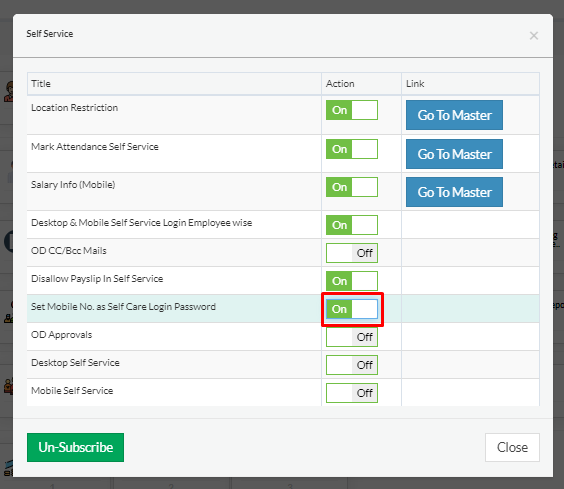Select the OD Approvals row title
This screenshot has height=489, width=564.
(x=62, y=335)
